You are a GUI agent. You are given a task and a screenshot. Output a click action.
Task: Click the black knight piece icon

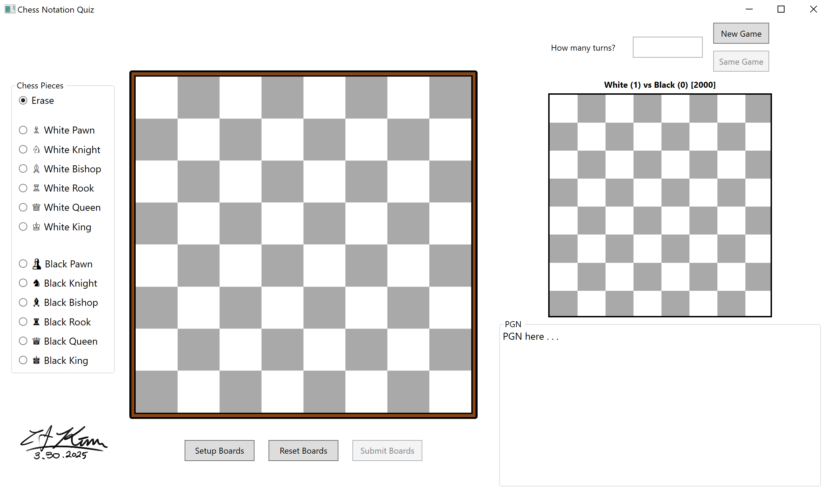click(36, 283)
